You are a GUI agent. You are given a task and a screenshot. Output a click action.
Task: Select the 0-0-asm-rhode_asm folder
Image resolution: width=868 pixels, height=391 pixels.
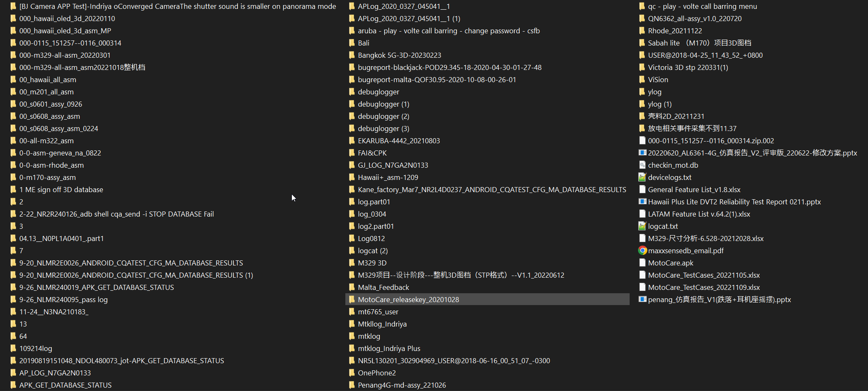(x=51, y=165)
